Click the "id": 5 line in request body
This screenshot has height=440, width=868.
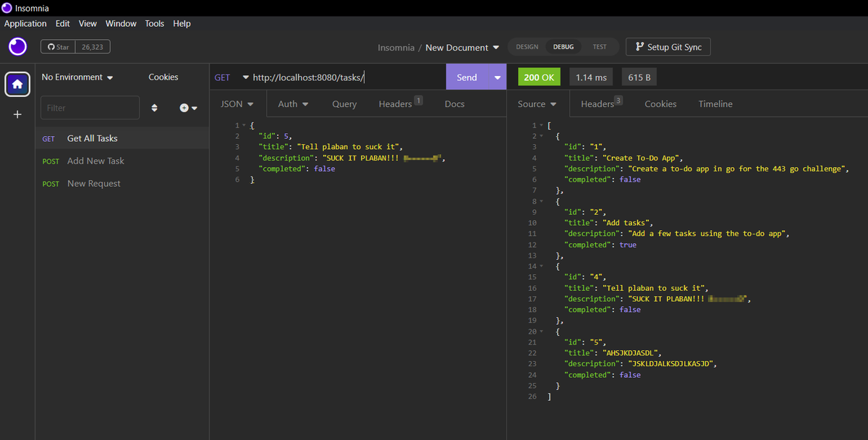(276, 136)
